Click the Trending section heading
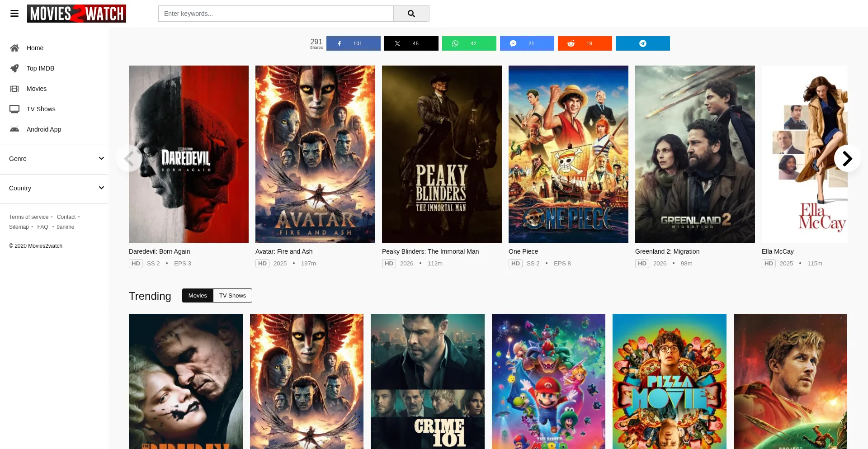The image size is (868, 449). [150, 296]
